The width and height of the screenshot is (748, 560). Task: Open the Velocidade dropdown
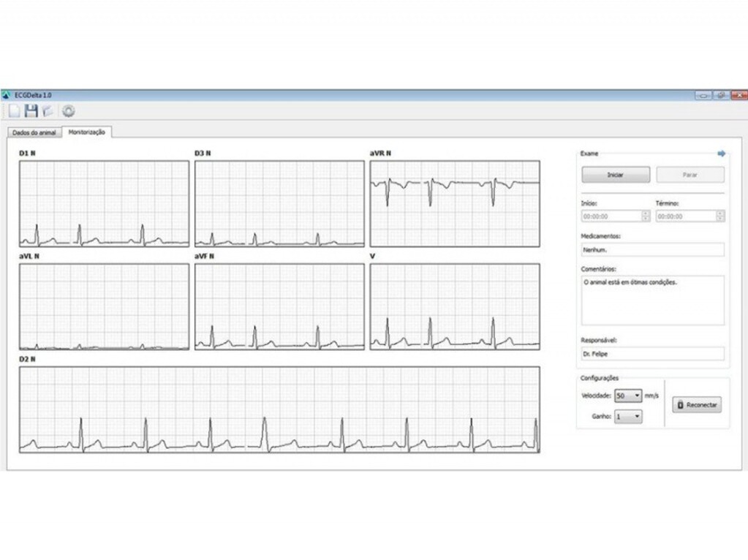tap(627, 396)
